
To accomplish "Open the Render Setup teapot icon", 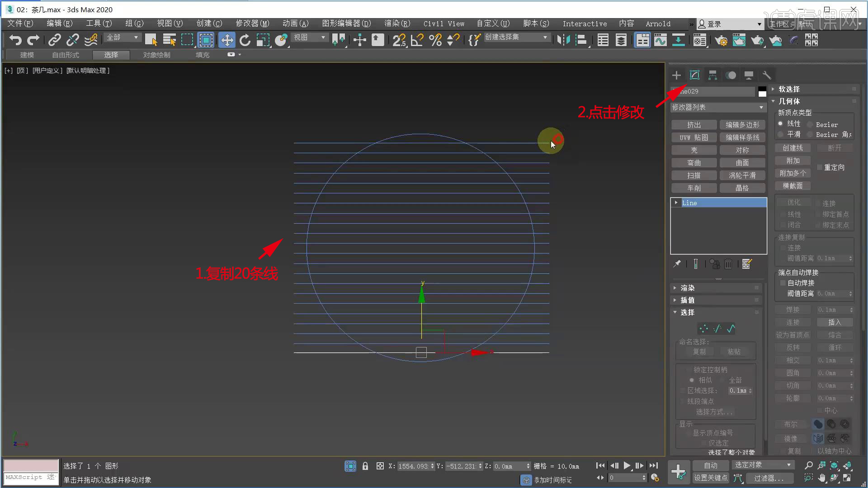I will [721, 40].
